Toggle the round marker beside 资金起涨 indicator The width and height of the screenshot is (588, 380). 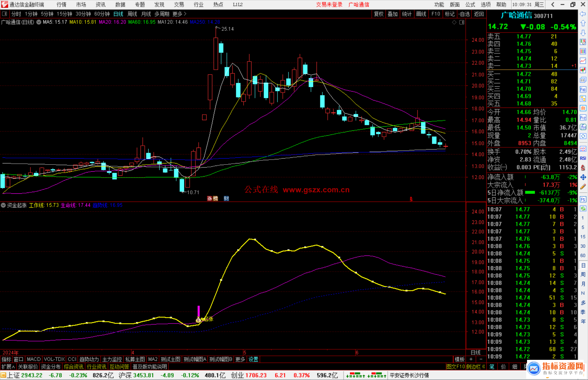(3, 205)
